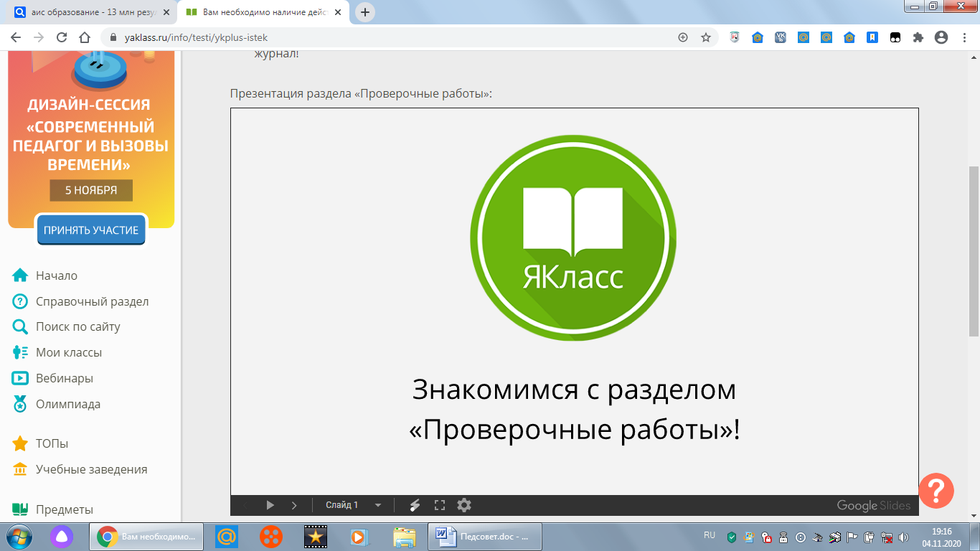
Task: Switch to the Педсовет.doc Word window
Action: pos(485,536)
